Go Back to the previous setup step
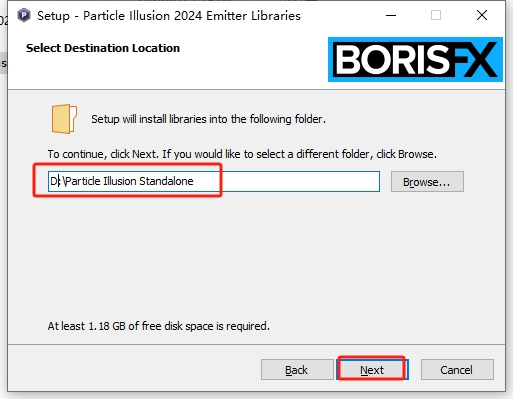 [x=297, y=370]
